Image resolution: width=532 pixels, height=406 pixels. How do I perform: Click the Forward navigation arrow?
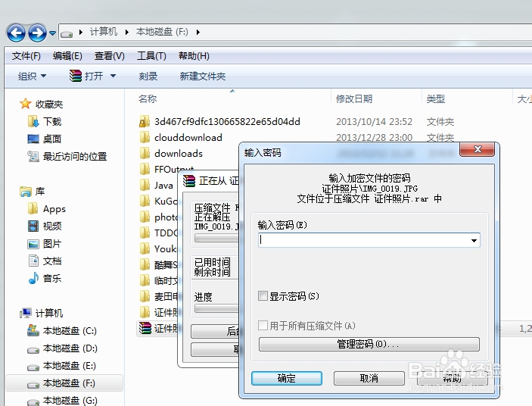(x=37, y=33)
